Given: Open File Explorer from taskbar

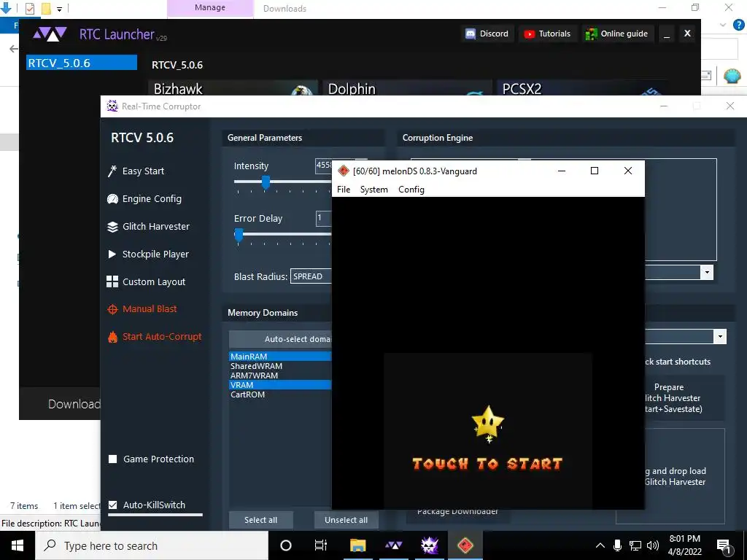Looking at the screenshot, I should click(x=357, y=545).
